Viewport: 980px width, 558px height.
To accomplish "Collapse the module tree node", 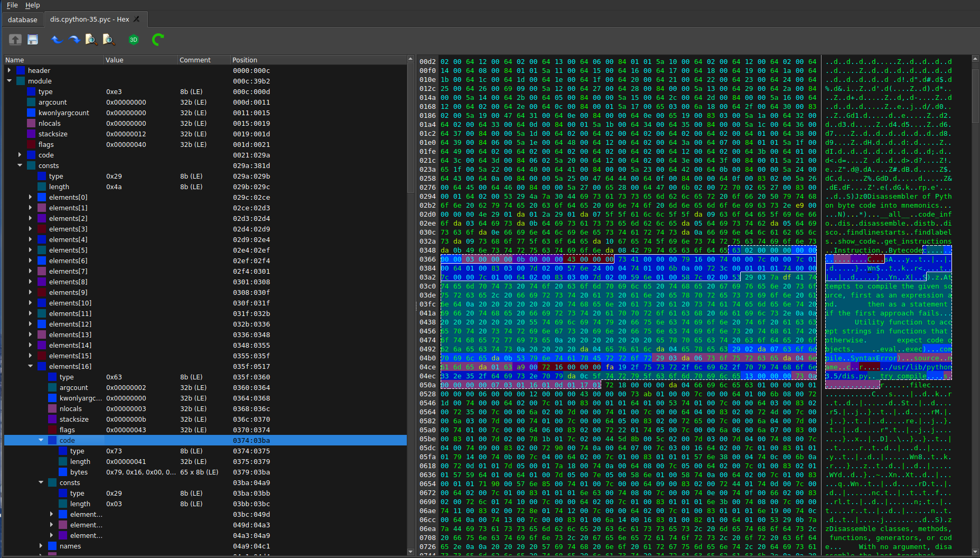I will [x=10, y=81].
